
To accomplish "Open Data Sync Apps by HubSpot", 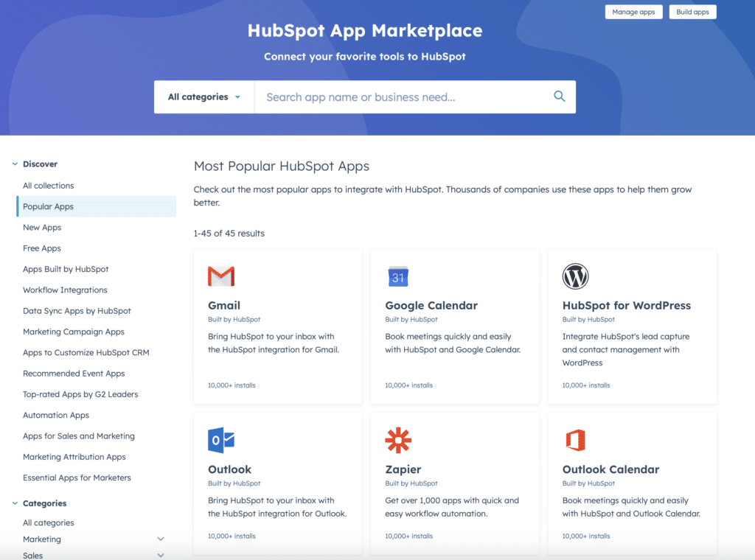I will (x=77, y=311).
